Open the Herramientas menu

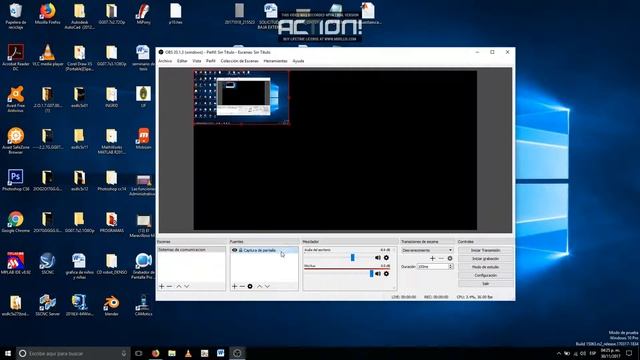pyautogui.click(x=276, y=61)
